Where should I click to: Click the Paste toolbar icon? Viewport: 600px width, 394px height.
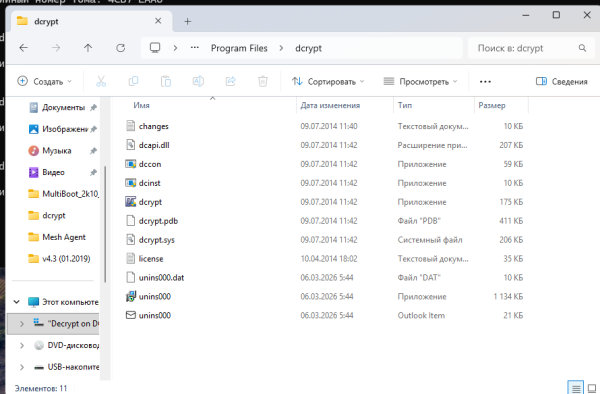(166, 81)
